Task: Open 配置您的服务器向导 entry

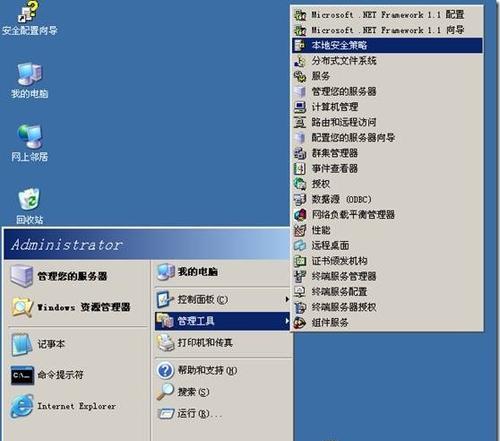Action: point(387,138)
